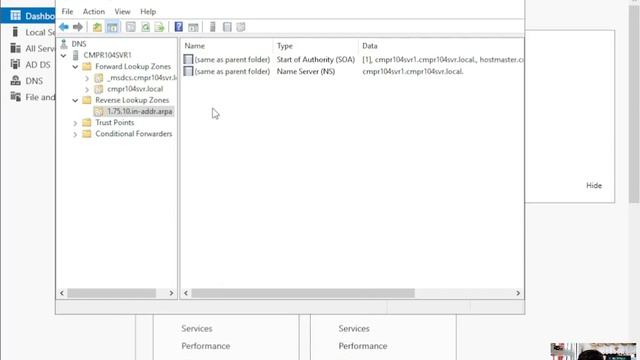Click the records pane horizontal scrollbar thumb
Image resolution: width=640 pixels, height=360 pixels.
[x=303, y=293]
